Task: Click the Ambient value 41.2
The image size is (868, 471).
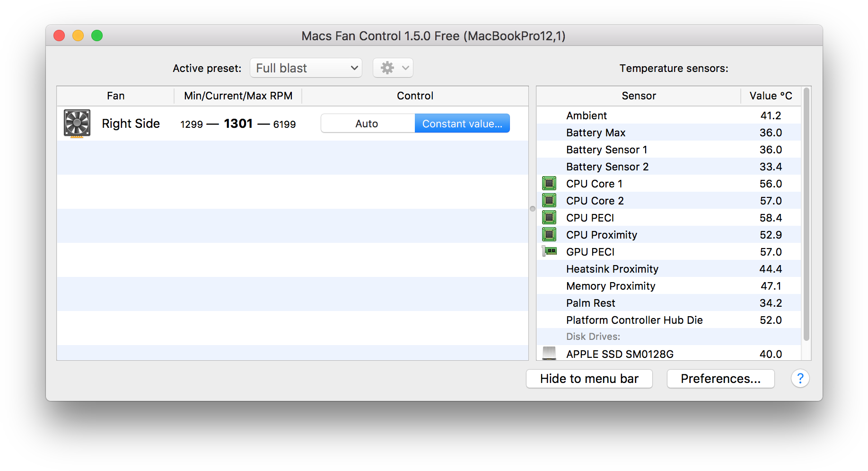Action: click(771, 116)
